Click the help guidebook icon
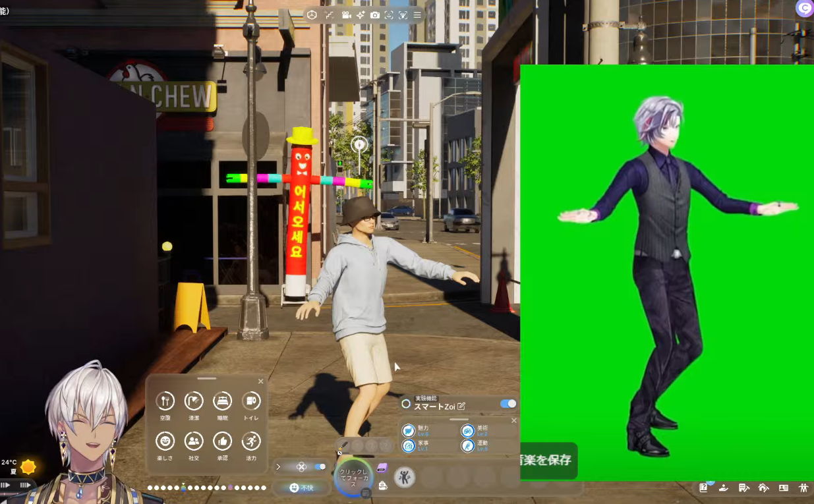 [704, 488]
